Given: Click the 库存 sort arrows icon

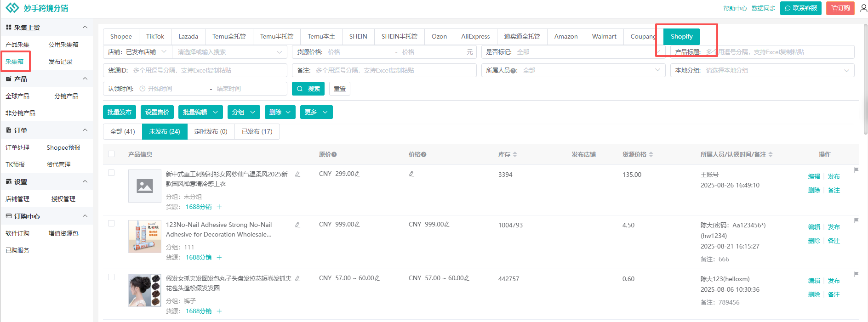Looking at the screenshot, I should (x=515, y=155).
